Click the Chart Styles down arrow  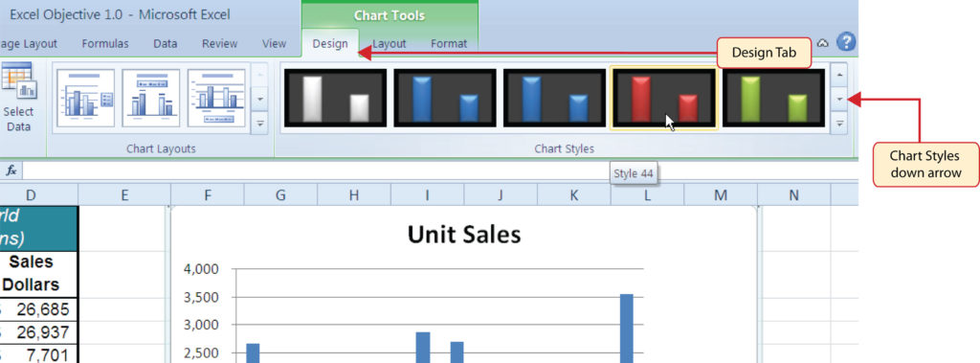tap(838, 99)
